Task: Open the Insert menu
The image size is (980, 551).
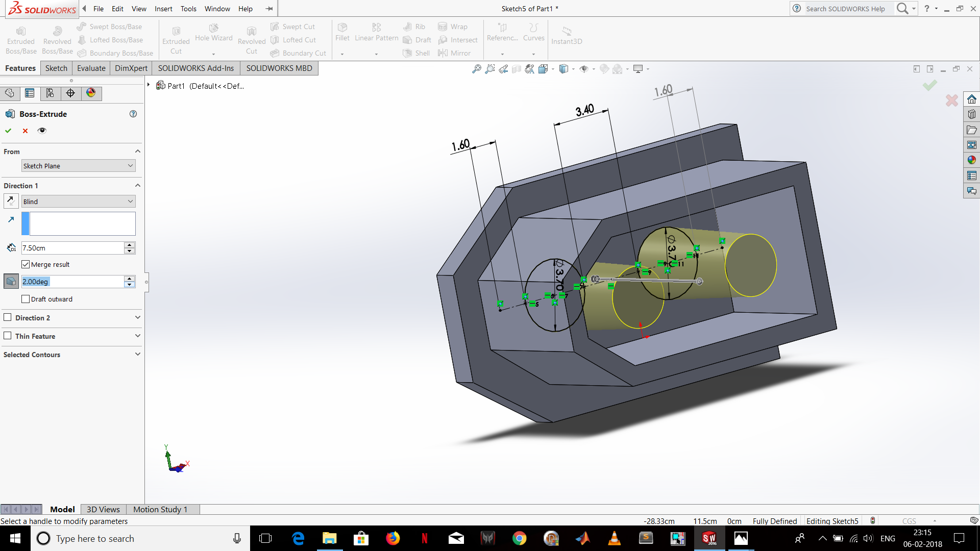Action: coord(163,9)
